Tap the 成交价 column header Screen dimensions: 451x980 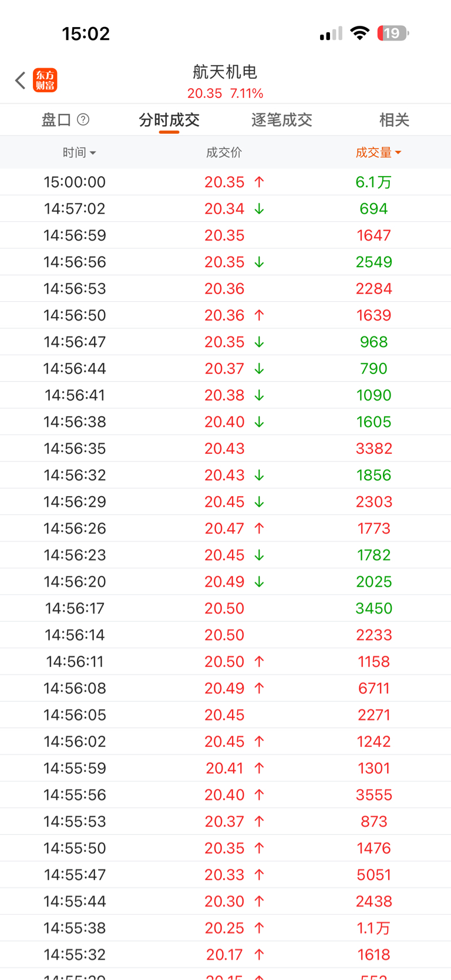pyautogui.click(x=224, y=153)
